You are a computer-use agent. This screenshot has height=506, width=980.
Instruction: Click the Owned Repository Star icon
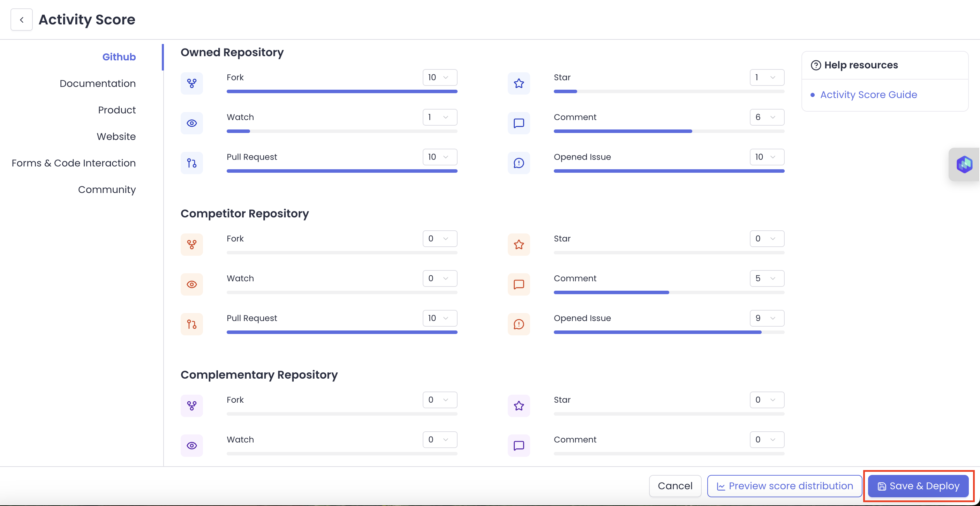click(x=519, y=83)
